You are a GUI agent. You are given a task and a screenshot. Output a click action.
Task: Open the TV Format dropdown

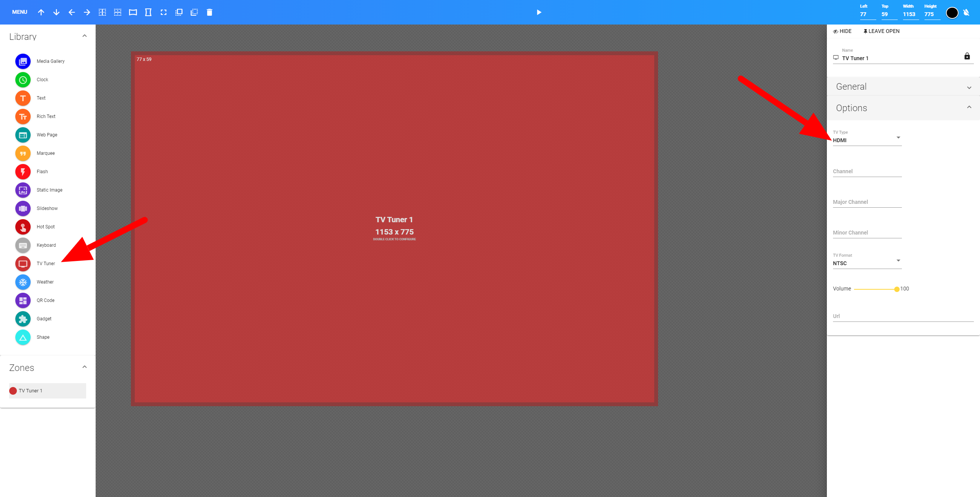click(867, 263)
